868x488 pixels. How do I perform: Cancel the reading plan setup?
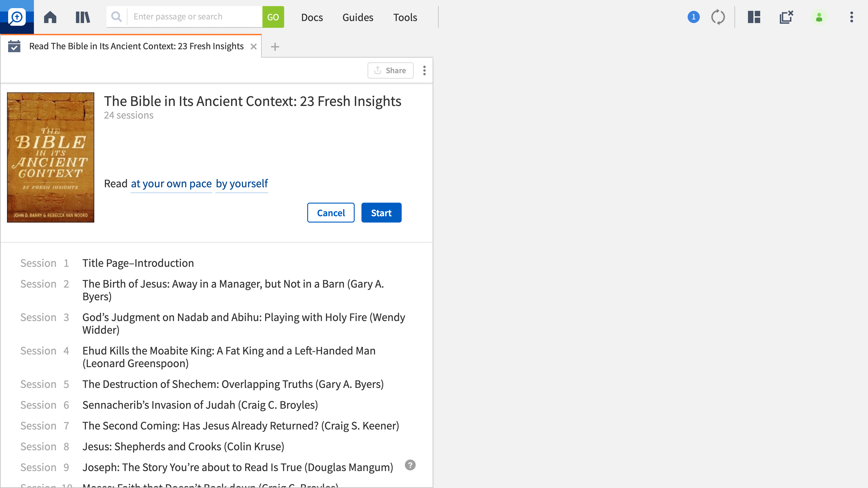(x=330, y=213)
